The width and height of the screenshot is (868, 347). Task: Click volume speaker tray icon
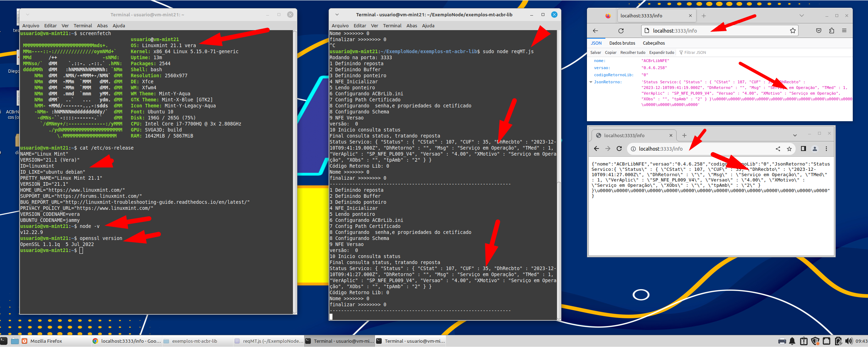849,341
